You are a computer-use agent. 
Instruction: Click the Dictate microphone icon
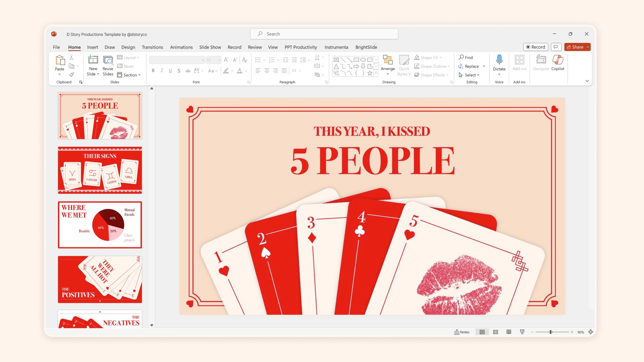499,60
